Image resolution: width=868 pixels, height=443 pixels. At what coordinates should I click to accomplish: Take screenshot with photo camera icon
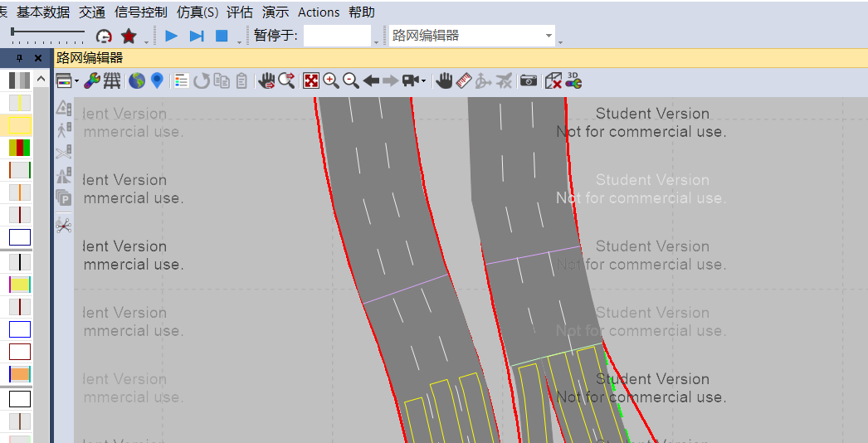coord(528,80)
